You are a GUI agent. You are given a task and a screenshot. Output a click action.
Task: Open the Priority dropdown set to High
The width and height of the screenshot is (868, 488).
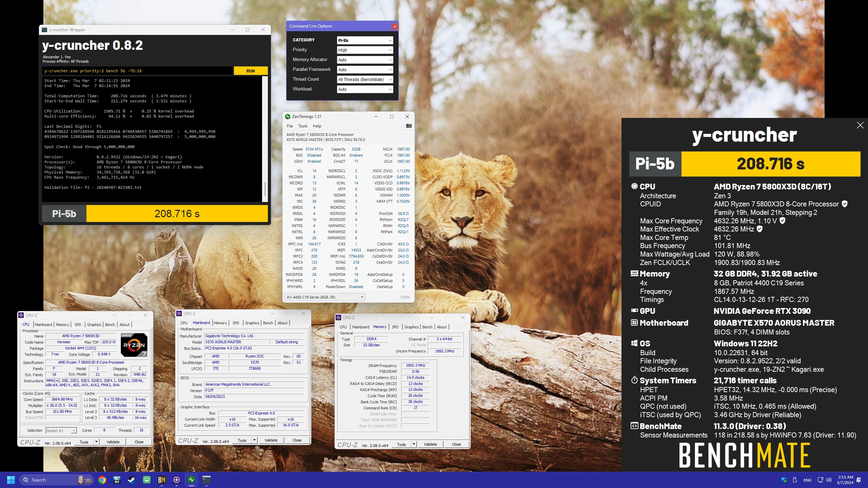365,50
